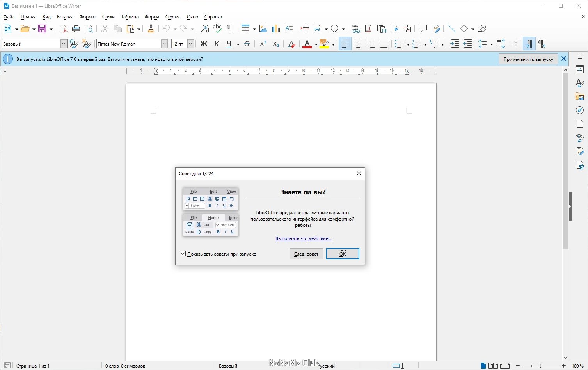The image size is (588, 370).
Task: Insert hyperlink globe icon
Action: point(355,28)
